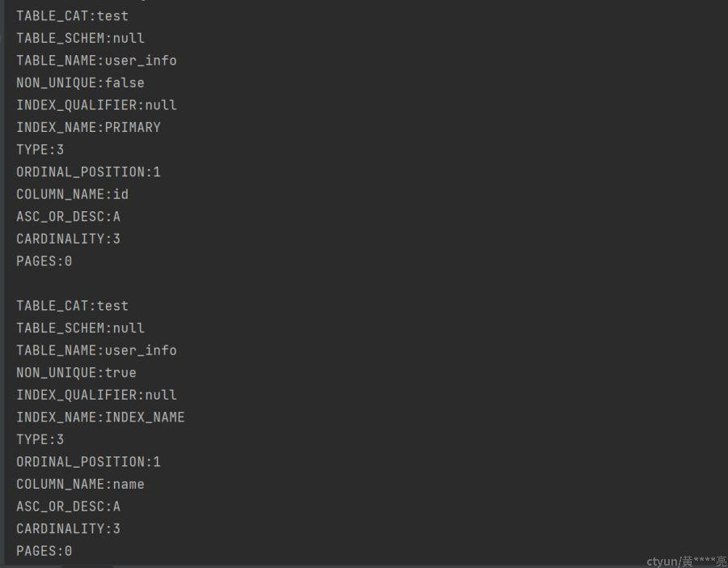This screenshot has height=568, width=728.
Task: Click the last PAGES:0 line
Action: click(x=44, y=551)
